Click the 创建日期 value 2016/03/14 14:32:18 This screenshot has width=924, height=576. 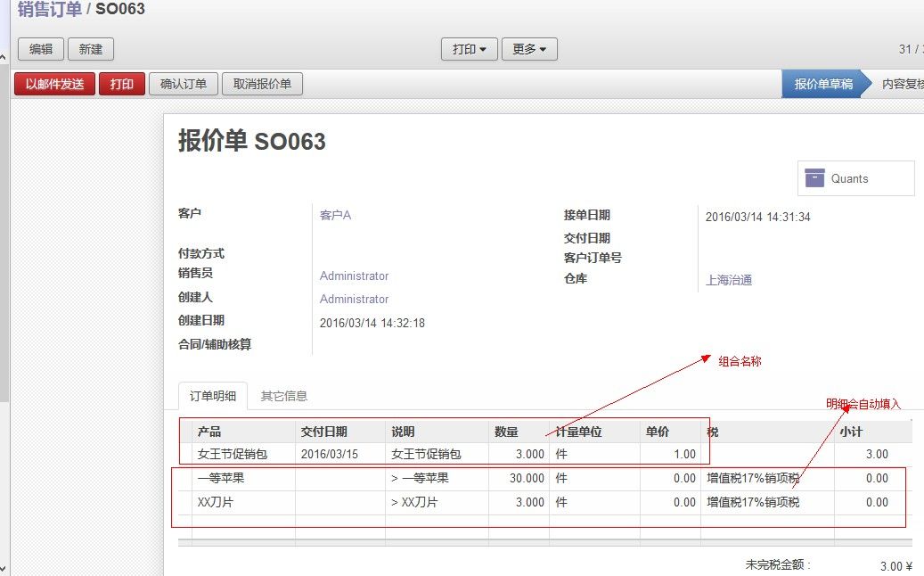point(372,323)
